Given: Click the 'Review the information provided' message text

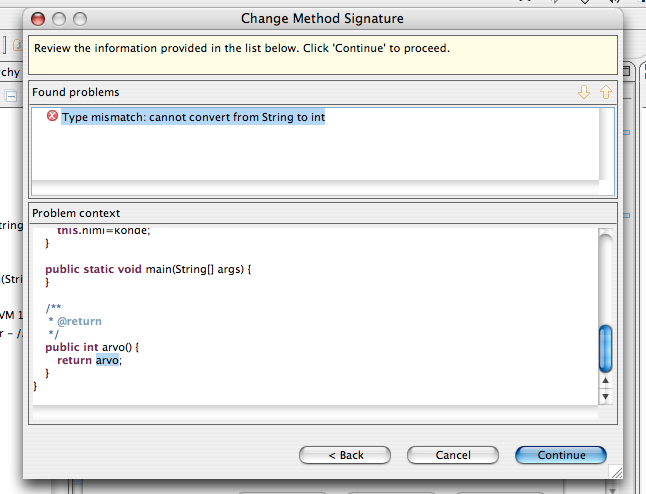Looking at the screenshot, I should coord(242,48).
